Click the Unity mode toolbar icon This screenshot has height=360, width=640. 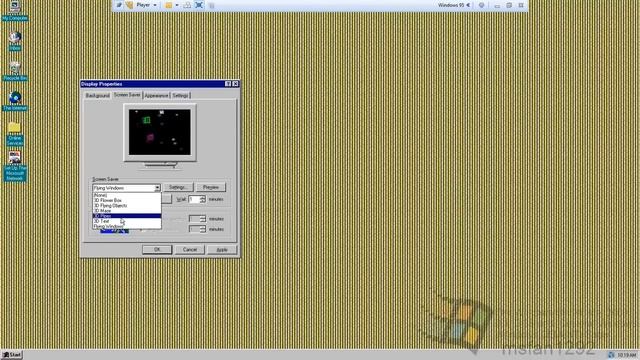[211, 5]
